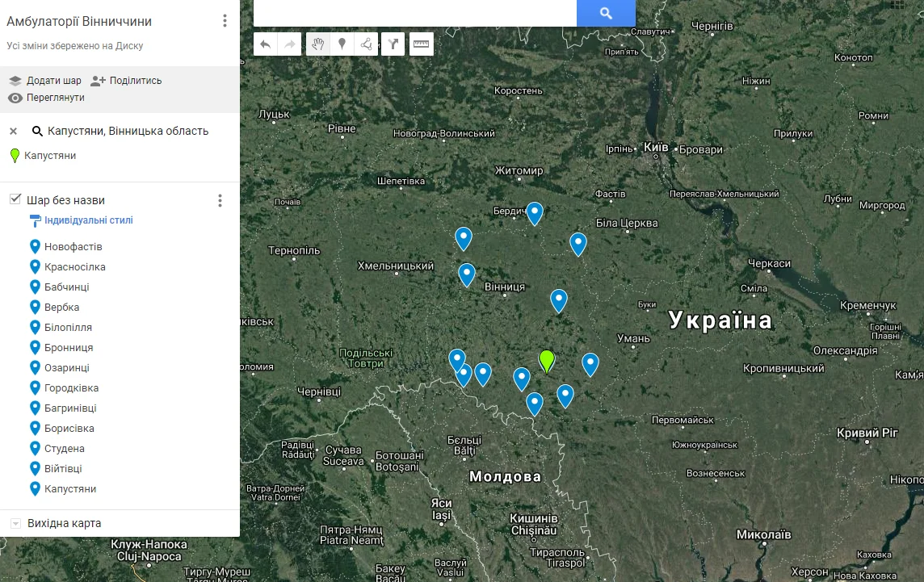The image size is (924, 582).
Task: Select the measure distances ruler tool
Action: point(422,44)
